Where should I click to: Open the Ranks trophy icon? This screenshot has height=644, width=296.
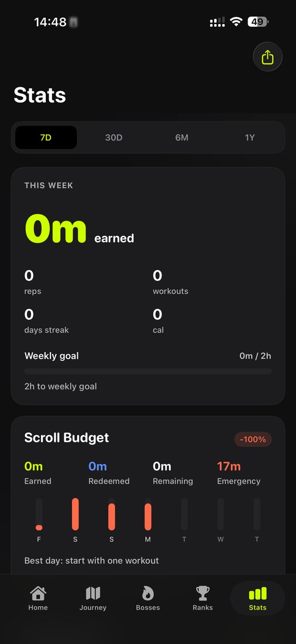coord(203,592)
